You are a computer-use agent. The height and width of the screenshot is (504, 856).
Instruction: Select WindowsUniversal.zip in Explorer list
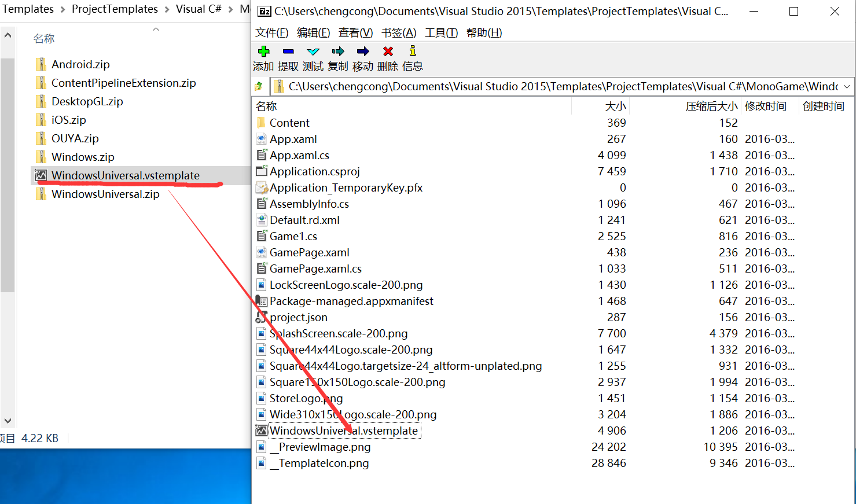pyautogui.click(x=105, y=194)
